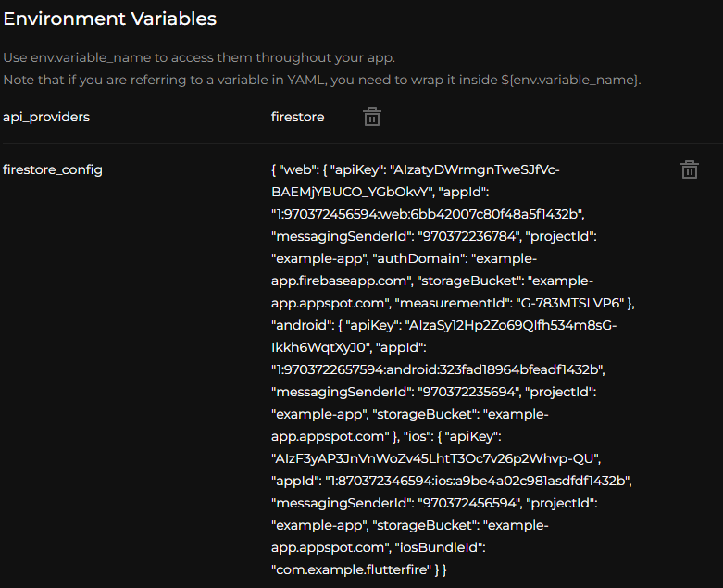This screenshot has height=588, width=723.
Task: Click the Environment Variables heading
Action: click(110, 19)
